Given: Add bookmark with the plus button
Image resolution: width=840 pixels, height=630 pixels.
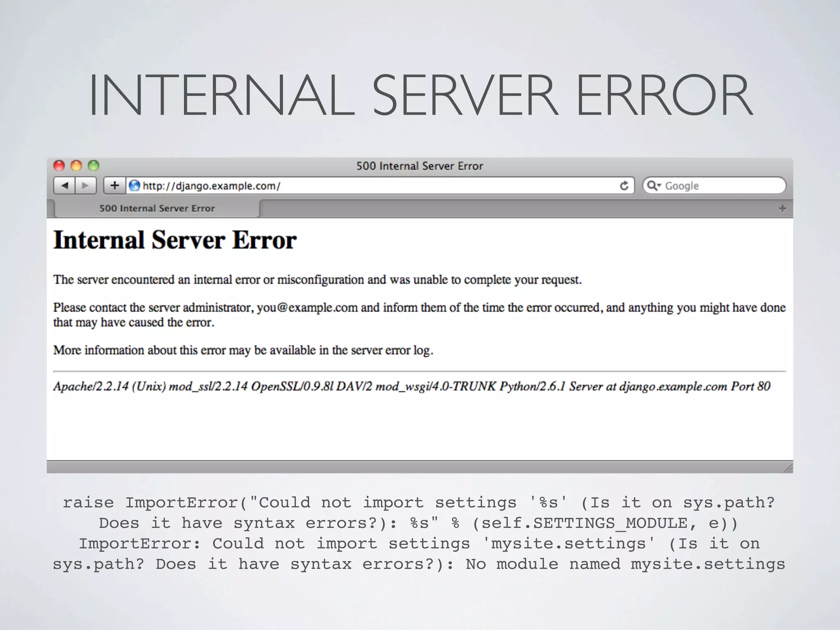Looking at the screenshot, I should pos(114,186).
